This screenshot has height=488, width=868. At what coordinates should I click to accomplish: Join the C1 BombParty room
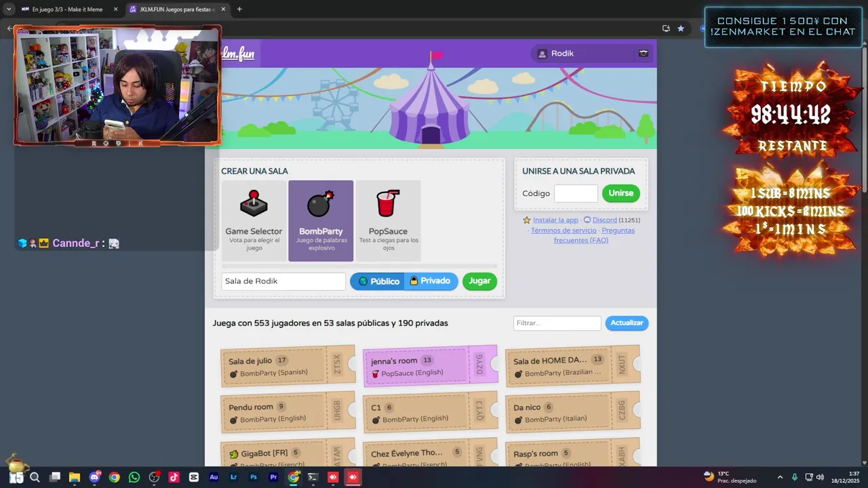click(x=431, y=412)
